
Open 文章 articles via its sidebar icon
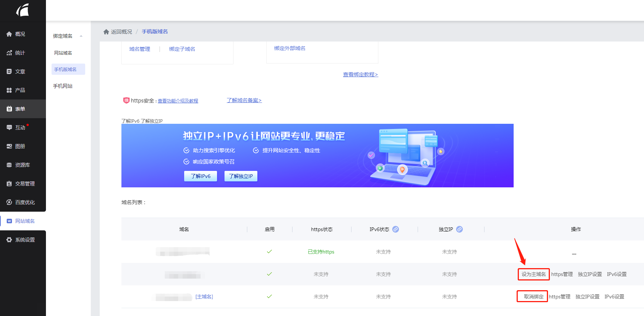pyautogui.click(x=9, y=71)
